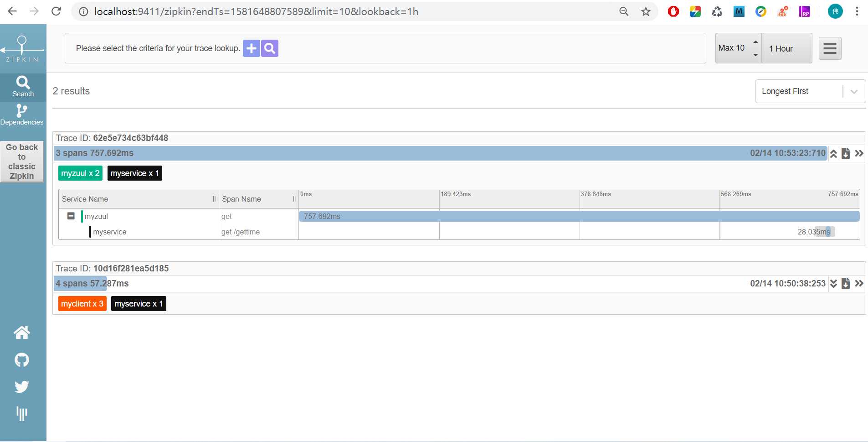Click the Service Name column resize handle
868x442 pixels.
[214, 199]
